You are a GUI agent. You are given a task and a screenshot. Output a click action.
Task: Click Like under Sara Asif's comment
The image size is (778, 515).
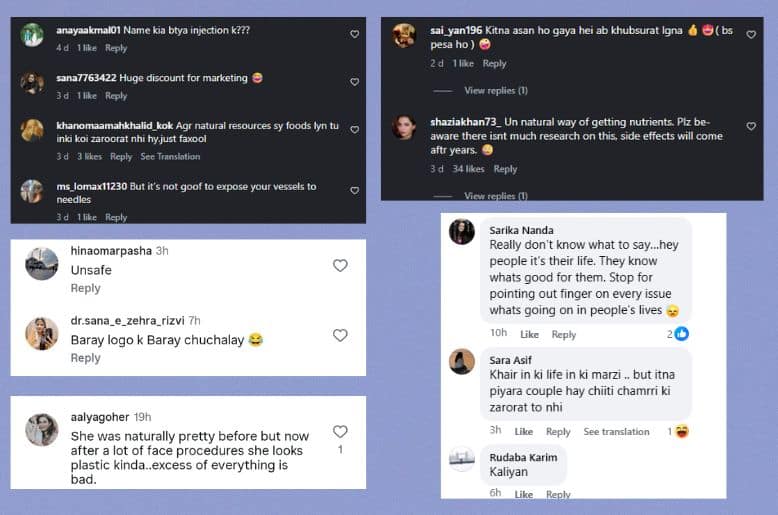tap(523, 432)
